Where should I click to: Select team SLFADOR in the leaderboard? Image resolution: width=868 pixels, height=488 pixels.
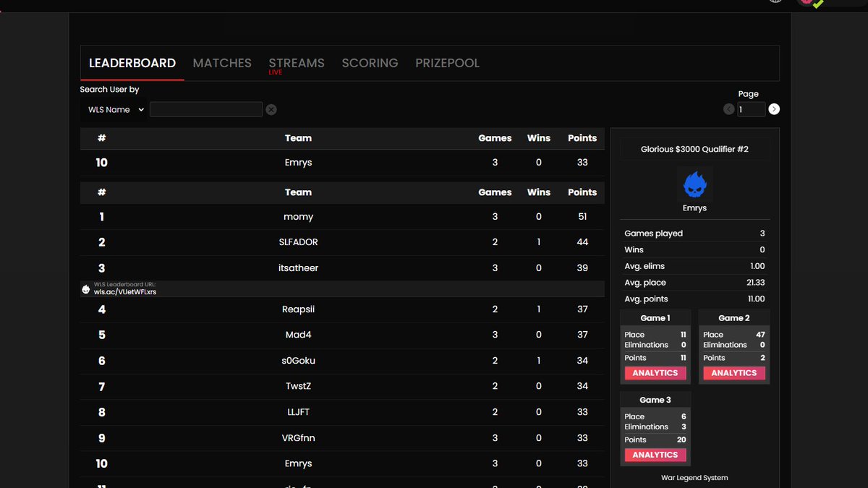tap(298, 242)
